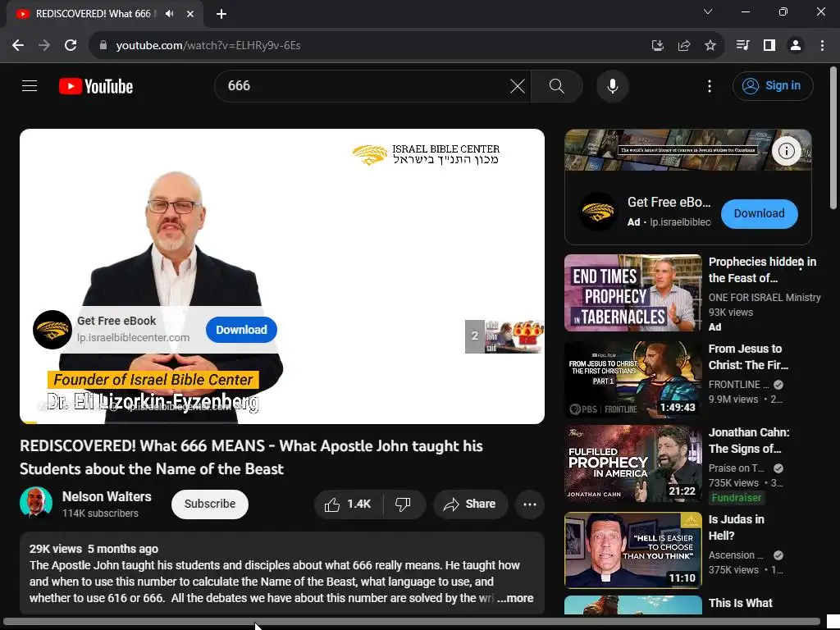
Task: Open 'From Jesus to Christ: The Fir...' title
Action: tap(748, 357)
